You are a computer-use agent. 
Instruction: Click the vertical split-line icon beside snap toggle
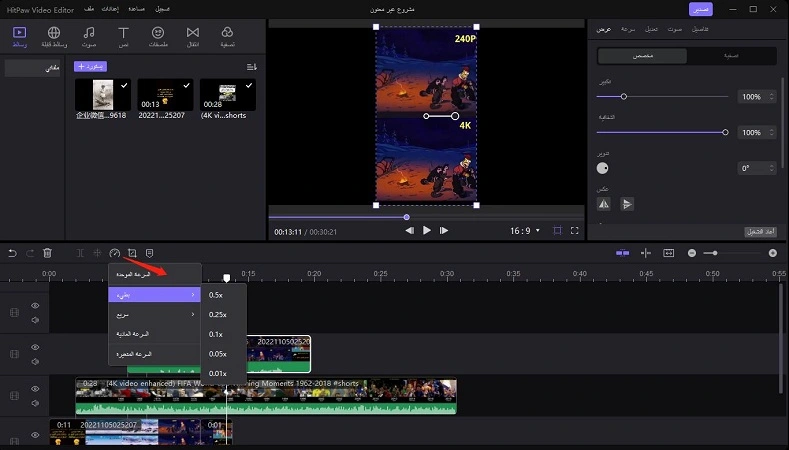tap(646, 253)
